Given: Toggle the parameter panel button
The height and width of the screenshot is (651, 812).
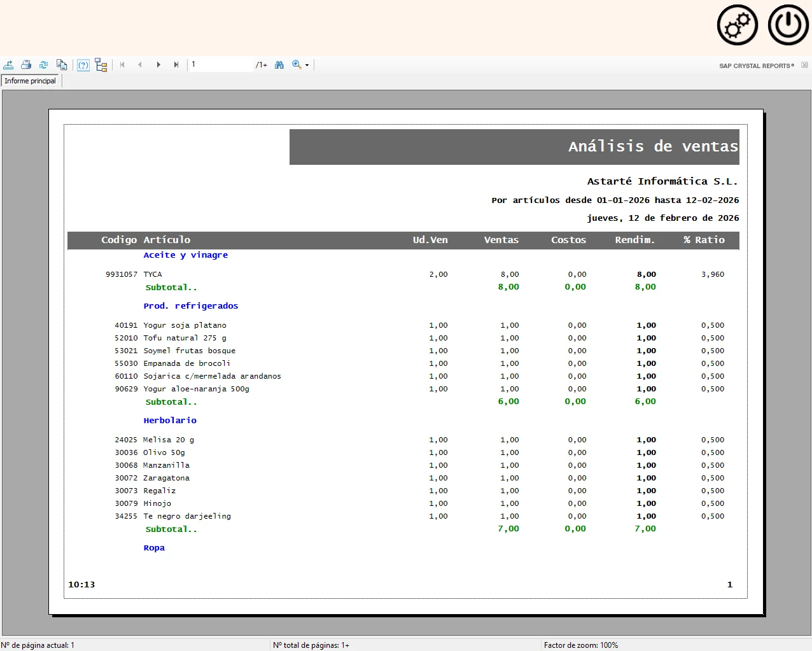Looking at the screenshot, I should [x=83, y=65].
